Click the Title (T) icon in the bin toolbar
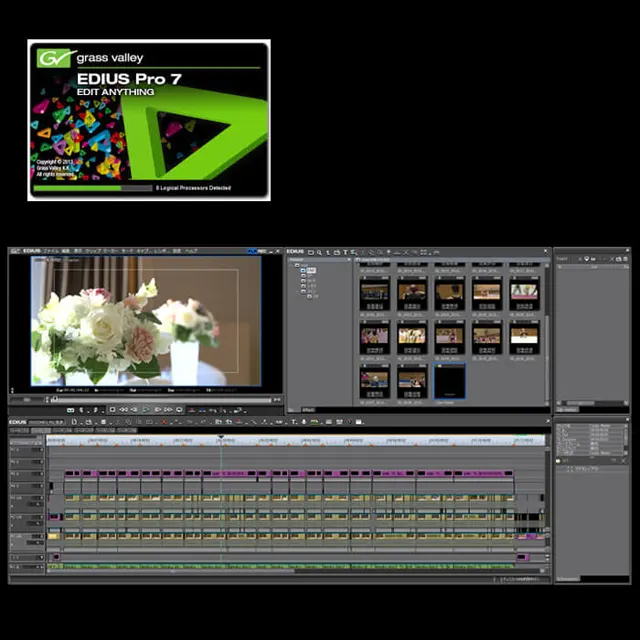Viewport: 640px width, 640px height. point(344,252)
